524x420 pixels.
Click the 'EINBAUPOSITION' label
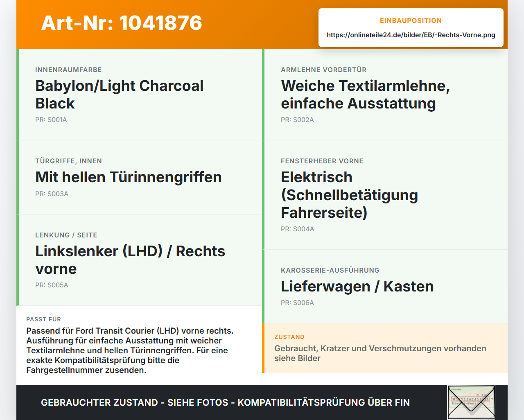pyautogui.click(x=411, y=20)
